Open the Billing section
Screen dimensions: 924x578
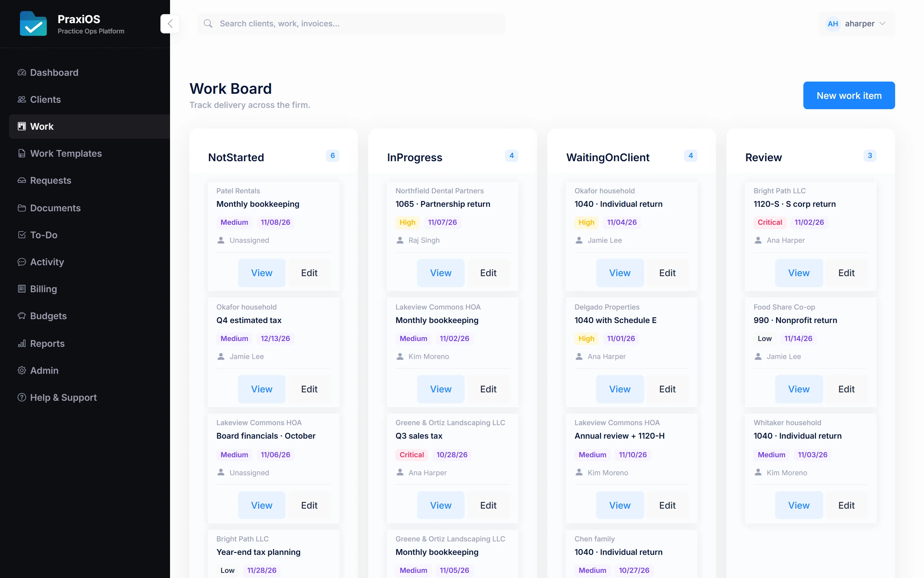point(89,289)
